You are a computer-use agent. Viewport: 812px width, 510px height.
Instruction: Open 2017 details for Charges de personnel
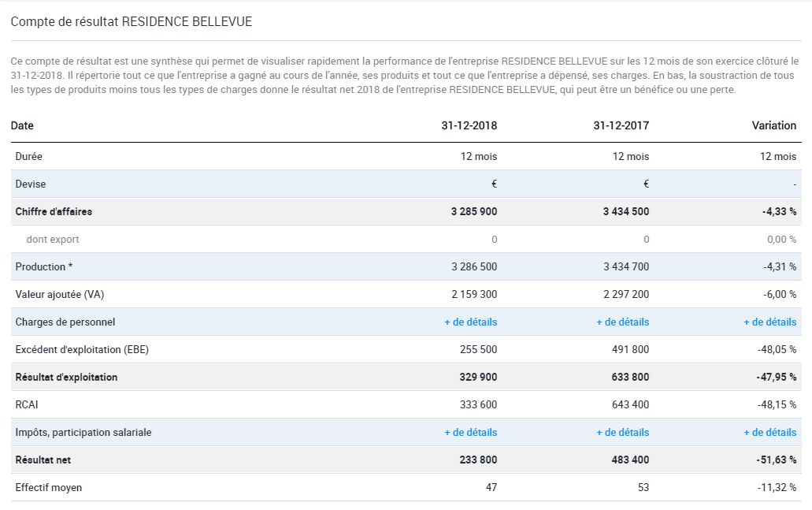pyautogui.click(x=622, y=322)
